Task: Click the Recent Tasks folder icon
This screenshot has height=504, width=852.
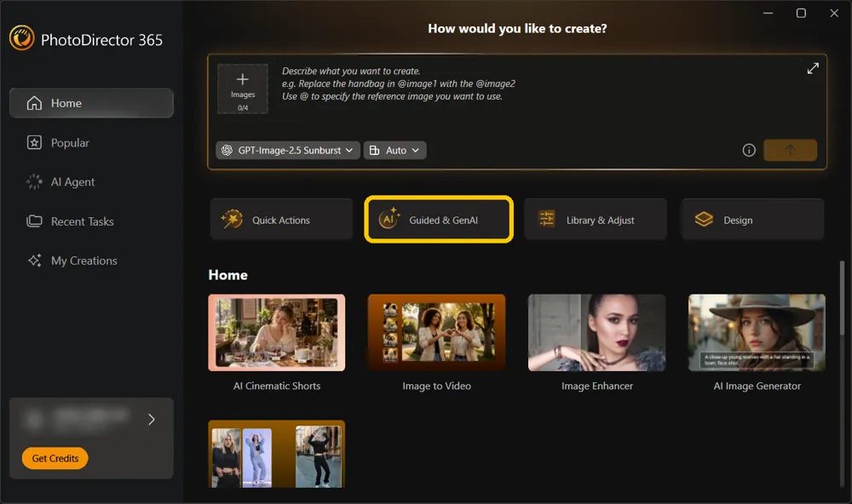Action: 34,221
